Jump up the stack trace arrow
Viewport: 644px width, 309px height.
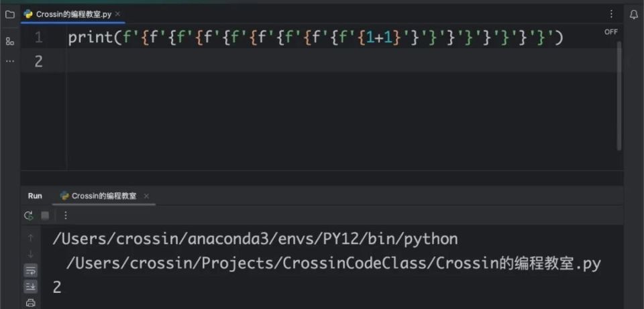click(30, 237)
